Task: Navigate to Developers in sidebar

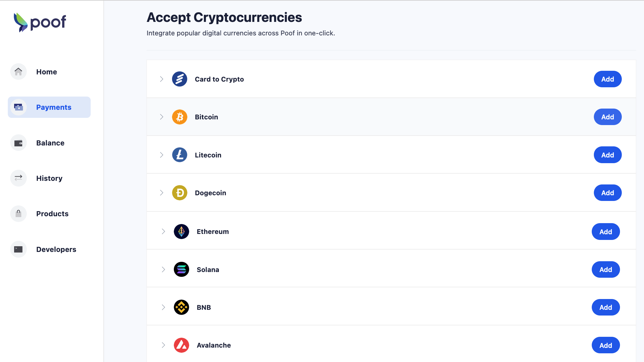Action: [x=56, y=250]
